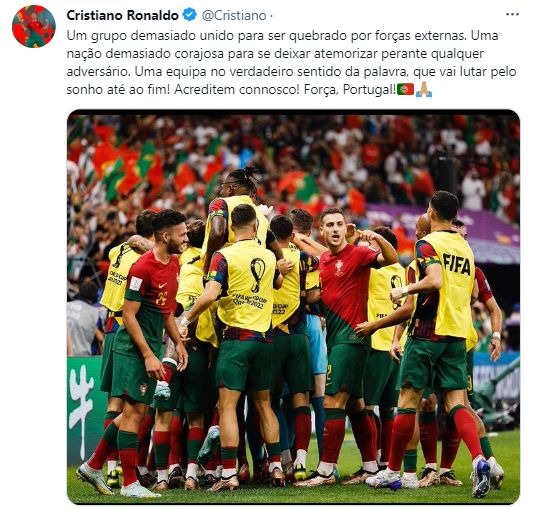Screen dimensions: 535x509
Task: Open the attached team celebration photo
Action: [293, 307]
